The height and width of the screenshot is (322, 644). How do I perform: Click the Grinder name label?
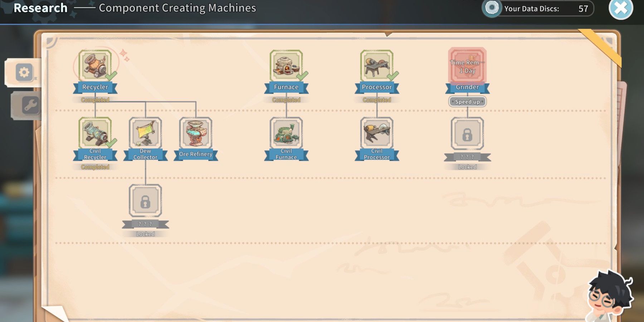point(467,87)
